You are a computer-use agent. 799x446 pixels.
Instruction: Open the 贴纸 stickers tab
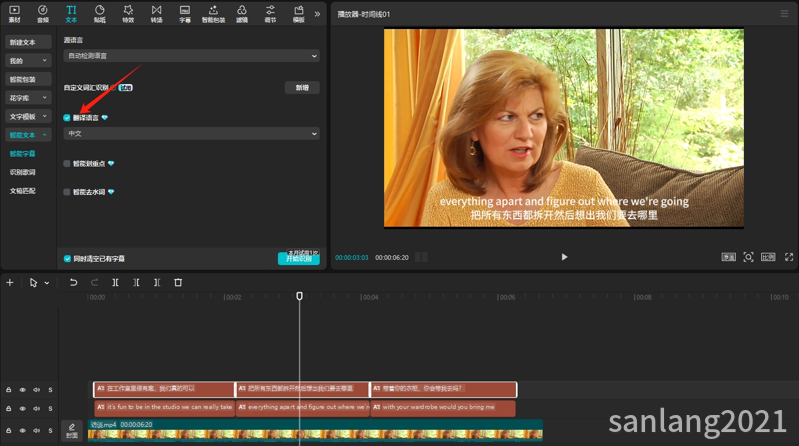(99, 14)
